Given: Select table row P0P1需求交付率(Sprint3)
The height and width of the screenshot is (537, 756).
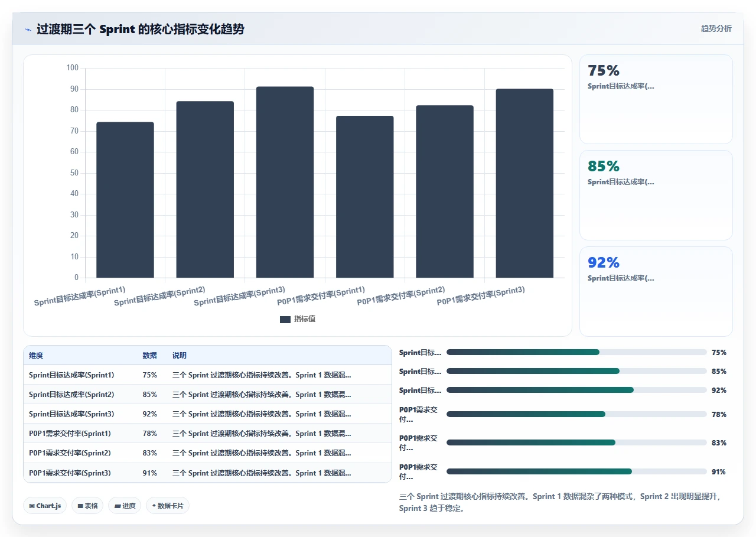Looking at the screenshot, I should [207, 473].
